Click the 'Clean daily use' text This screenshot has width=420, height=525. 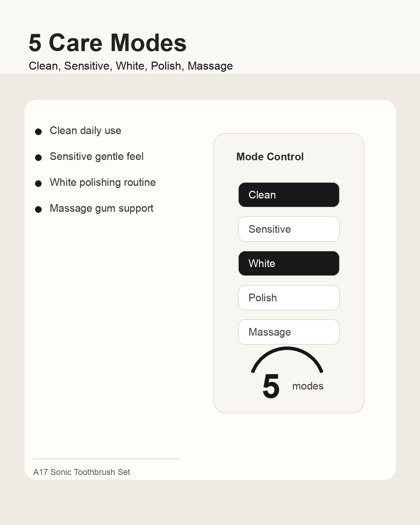pos(85,131)
